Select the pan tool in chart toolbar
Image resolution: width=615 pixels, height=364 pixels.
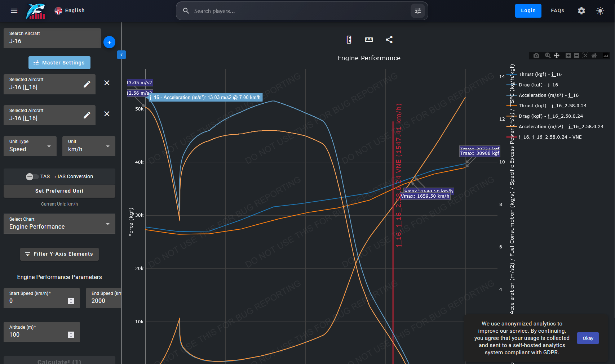557,55
